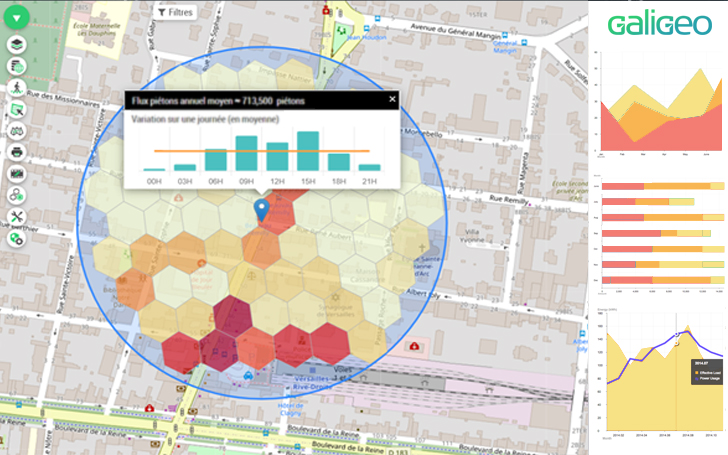The width and height of the screenshot is (728, 455).
Task: Open the map measure drawing tool
Action: (x=17, y=174)
